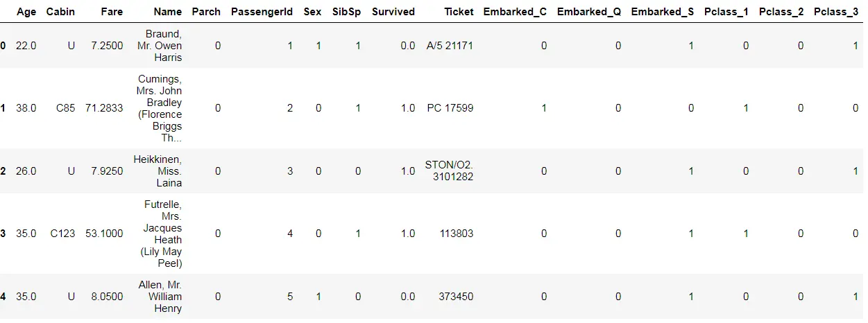The width and height of the screenshot is (868, 323).
Task: Click the Embarked_S column header
Action: coord(662,12)
